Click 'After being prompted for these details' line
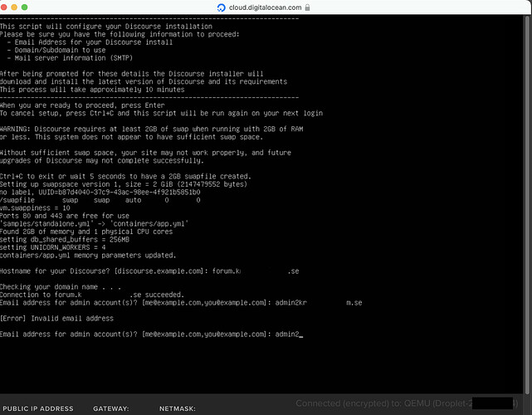Screen dimensions: 532x415 click(x=132, y=74)
